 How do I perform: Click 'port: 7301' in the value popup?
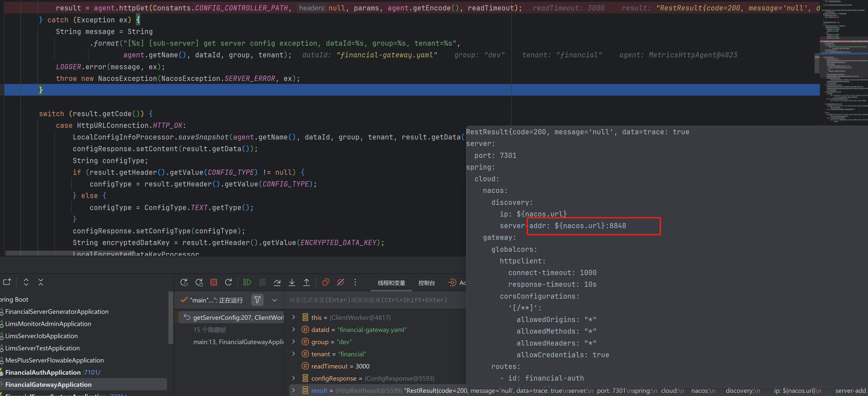click(x=495, y=155)
